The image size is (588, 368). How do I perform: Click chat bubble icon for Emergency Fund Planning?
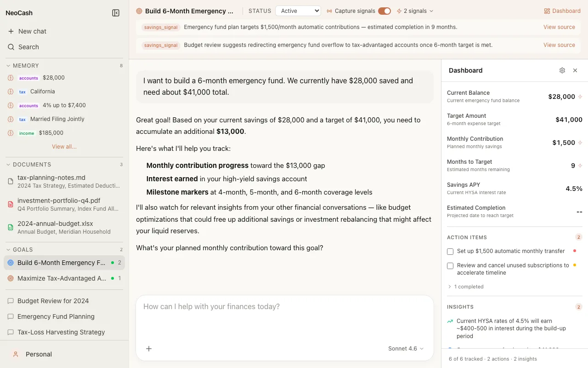pyautogui.click(x=11, y=316)
